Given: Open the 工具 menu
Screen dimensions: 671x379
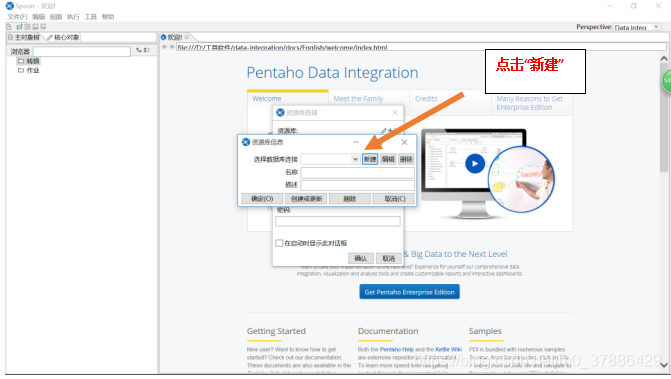Looking at the screenshot, I should coord(90,17).
